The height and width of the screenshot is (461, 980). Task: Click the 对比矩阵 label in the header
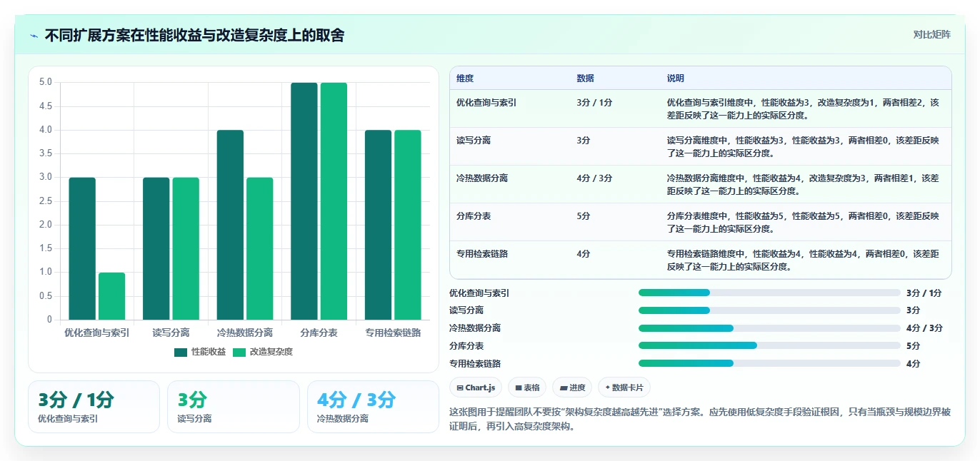coord(932,34)
